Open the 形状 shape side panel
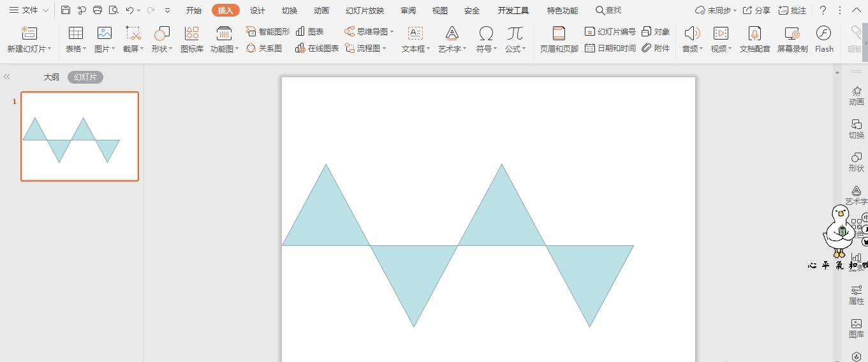Screen dimensions: 868x362 click(x=857, y=163)
